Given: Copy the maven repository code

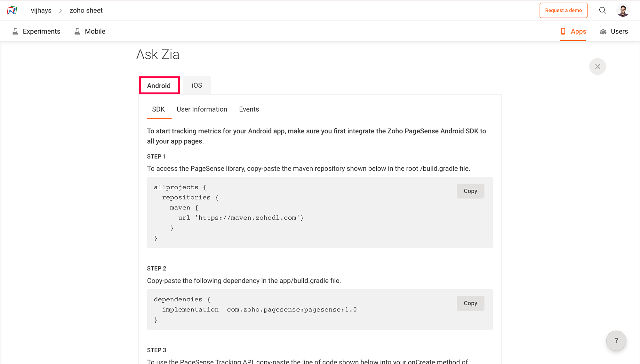Looking at the screenshot, I should coord(470,191).
